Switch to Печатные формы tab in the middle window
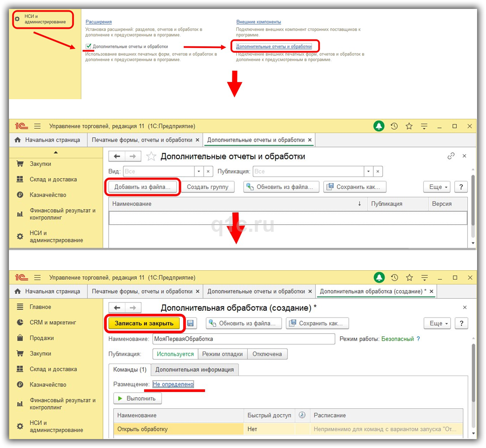Viewport: 486px width, 448px height. 142,140
